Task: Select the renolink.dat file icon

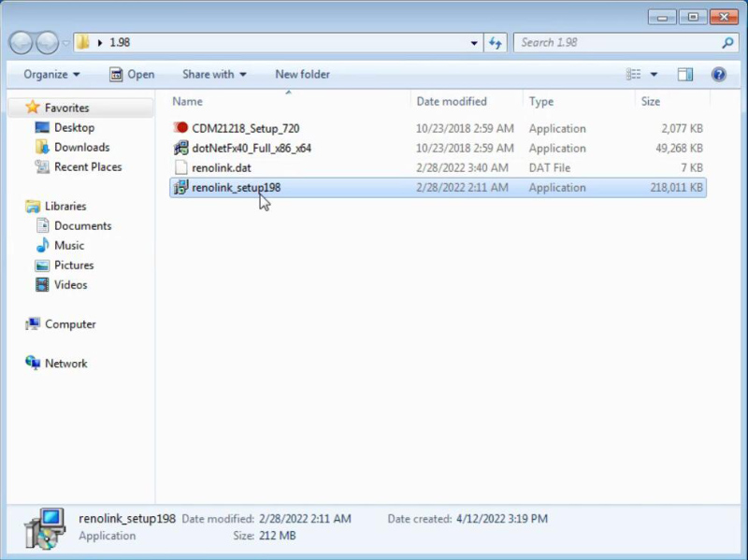Action: click(181, 167)
